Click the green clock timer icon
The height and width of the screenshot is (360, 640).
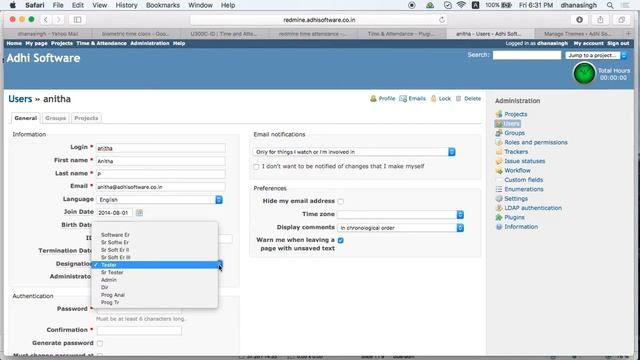click(x=584, y=73)
